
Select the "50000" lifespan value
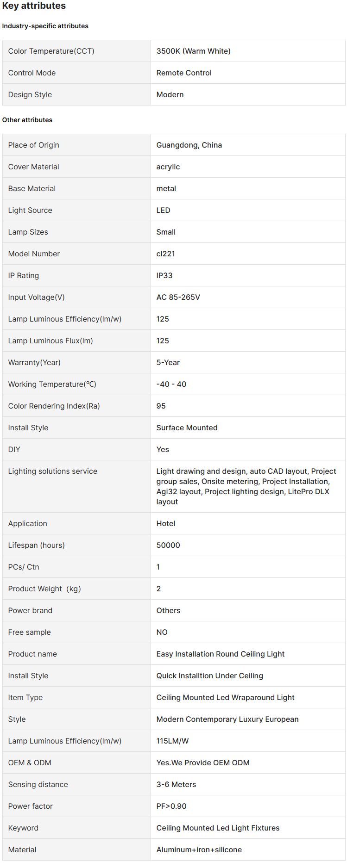click(x=168, y=546)
